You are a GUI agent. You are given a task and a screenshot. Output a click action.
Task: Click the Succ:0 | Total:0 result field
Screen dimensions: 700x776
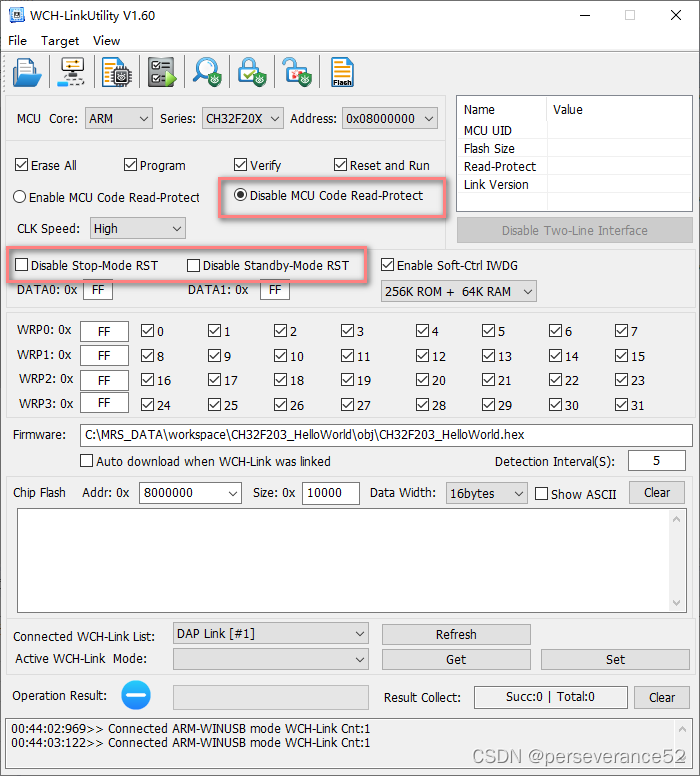tap(550, 697)
